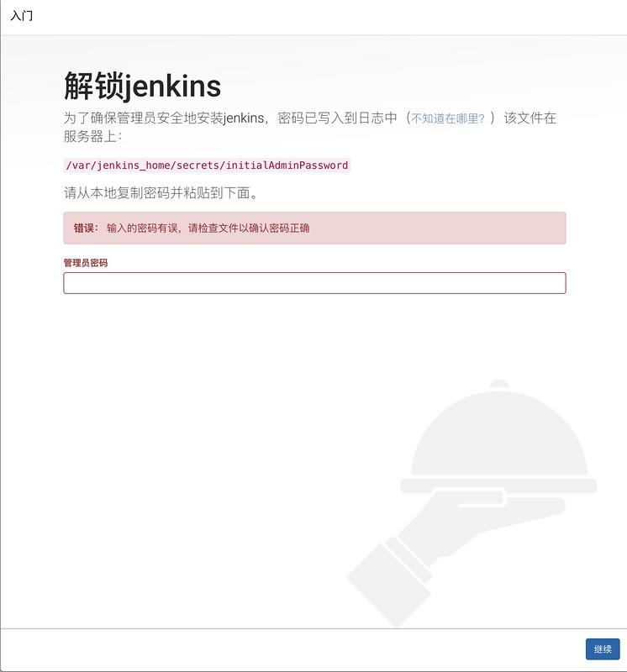Click the 请从本地复制密码并粘贴到下面 instruction

click(x=161, y=193)
